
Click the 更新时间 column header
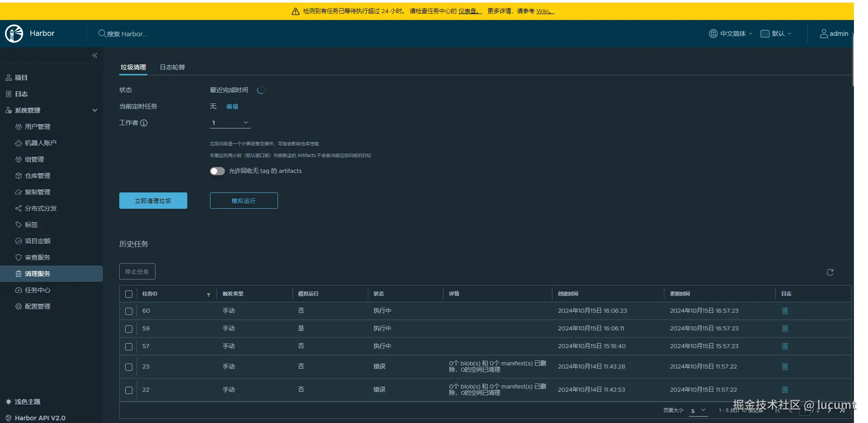tap(680, 294)
